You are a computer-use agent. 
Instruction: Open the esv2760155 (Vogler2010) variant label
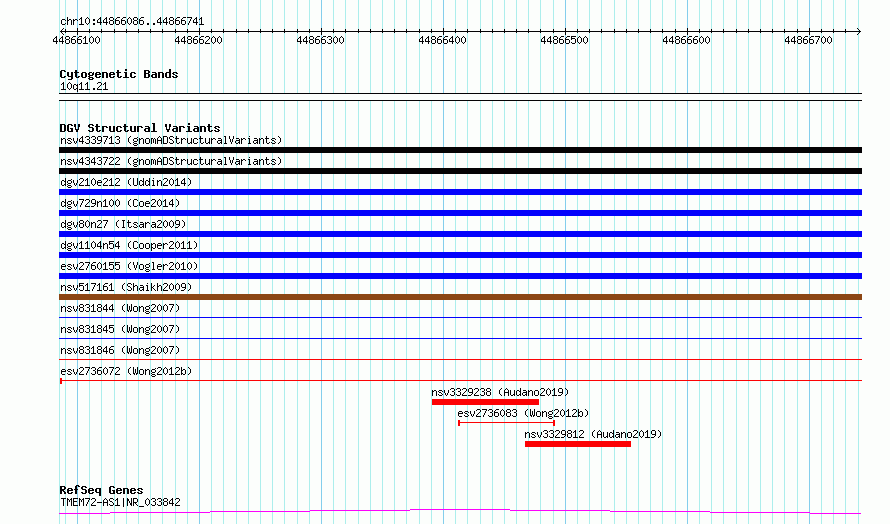[x=129, y=266]
